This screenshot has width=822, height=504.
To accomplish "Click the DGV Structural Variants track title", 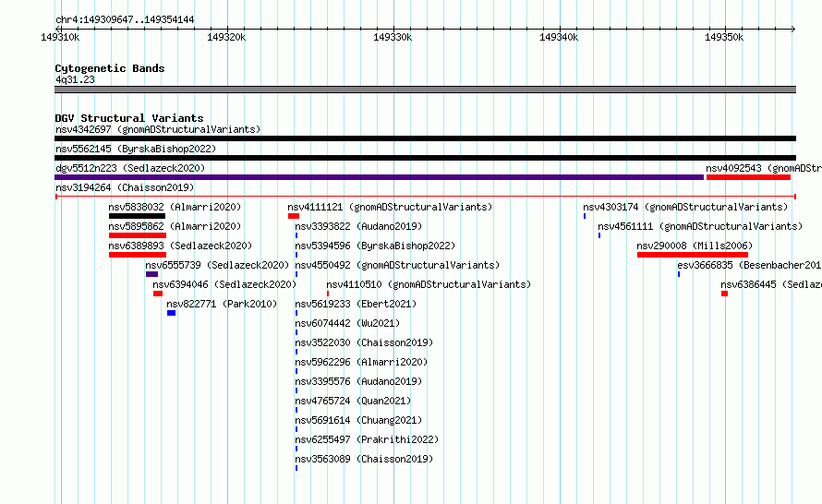I will point(129,118).
